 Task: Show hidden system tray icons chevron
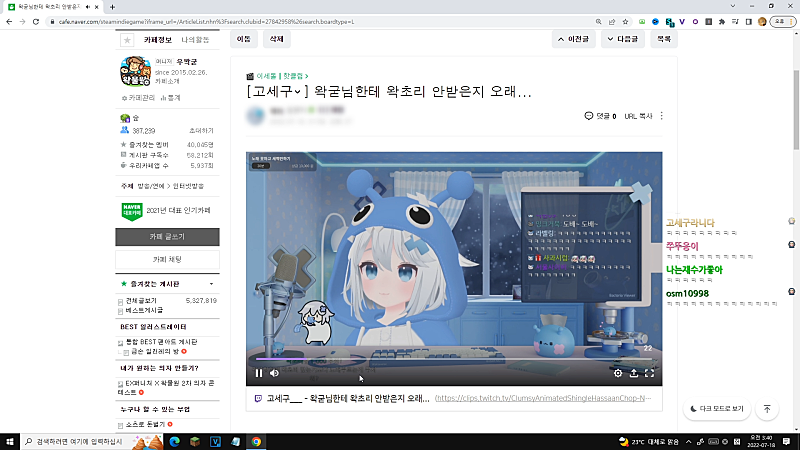[x=688, y=442]
